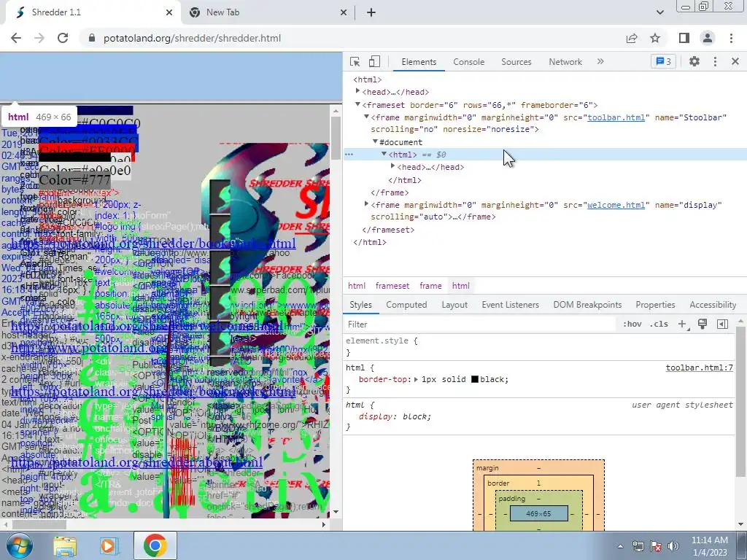Toggle the :hov element state button
This screenshot has height=560, width=747.
tap(632, 324)
